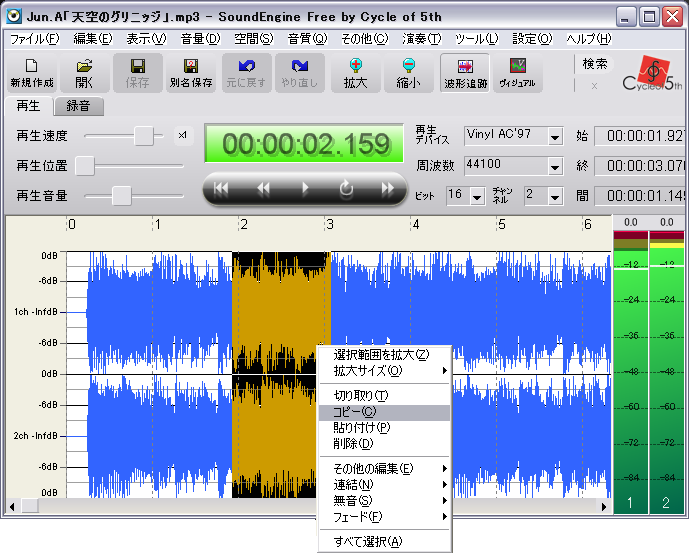
Task: Click the rewind playback button
Action: coord(263,189)
